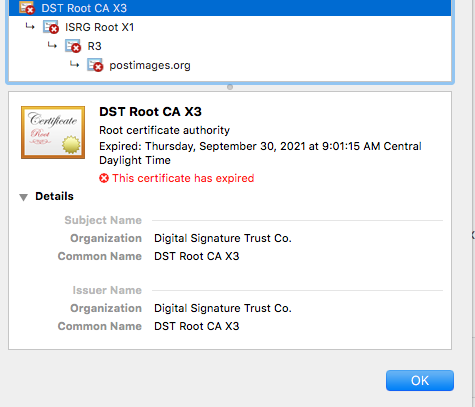The image size is (475, 407).
Task: Select R3 intermediate certificate row
Action: pyautogui.click(x=230, y=46)
